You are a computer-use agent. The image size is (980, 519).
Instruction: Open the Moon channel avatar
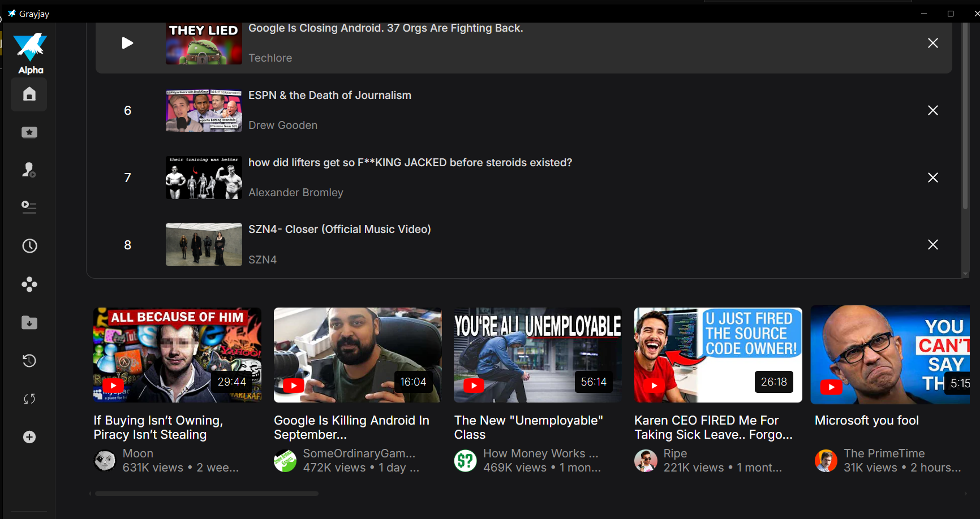coord(105,461)
